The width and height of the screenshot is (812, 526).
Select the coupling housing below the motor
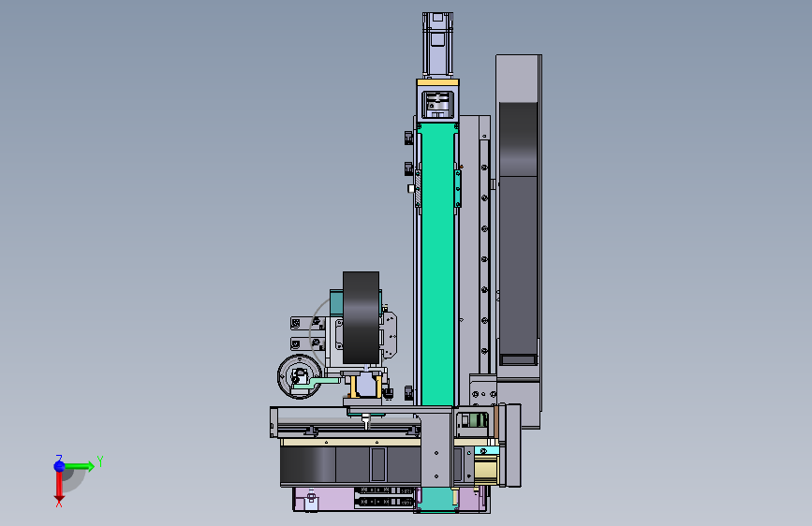(x=437, y=103)
